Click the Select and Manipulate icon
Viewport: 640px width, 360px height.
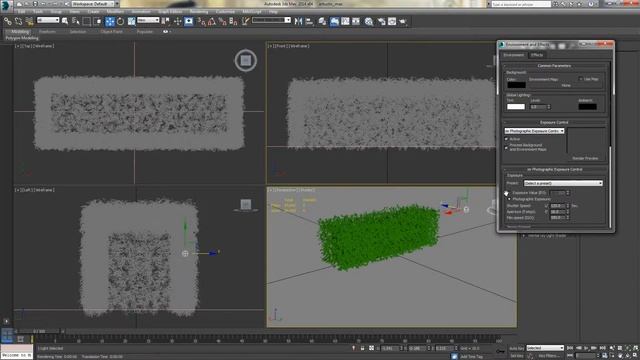click(178, 21)
